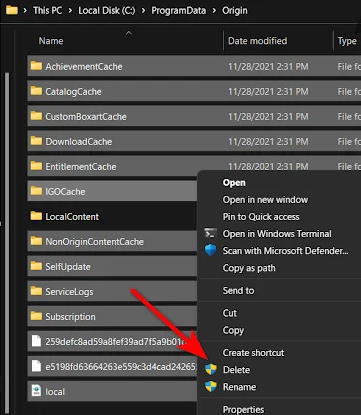
Task: Click the DownloadCache folder icon
Action: click(x=36, y=141)
